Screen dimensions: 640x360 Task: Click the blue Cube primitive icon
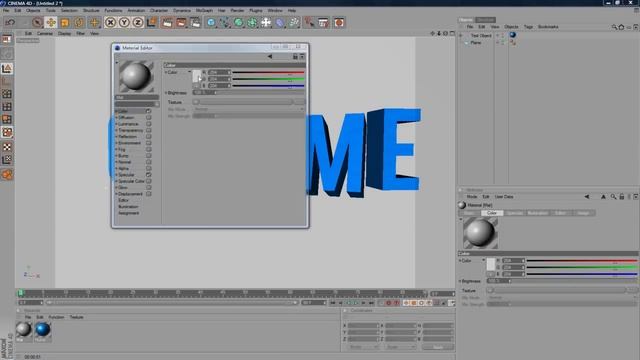click(x=211, y=22)
